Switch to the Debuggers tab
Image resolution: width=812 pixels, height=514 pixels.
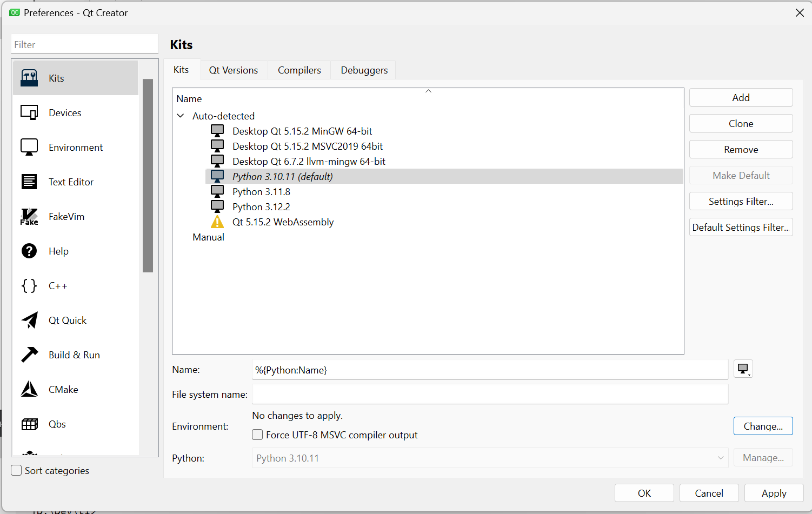click(364, 70)
